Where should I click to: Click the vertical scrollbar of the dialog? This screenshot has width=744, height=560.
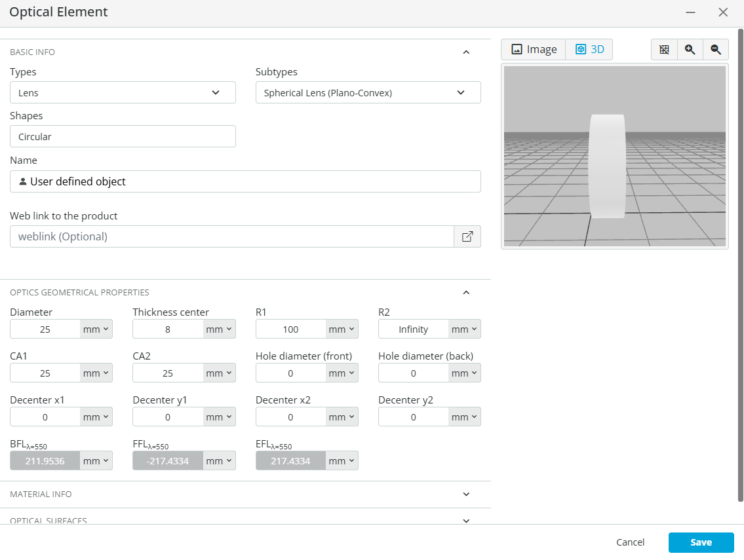(x=740, y=265)
